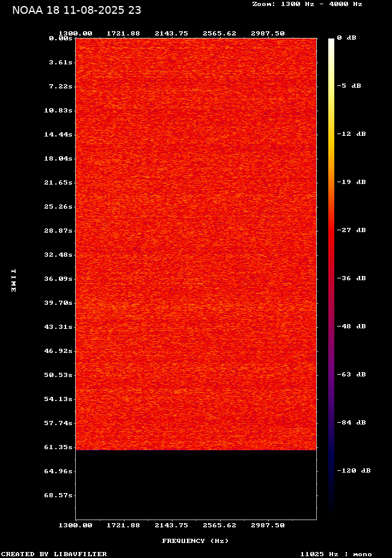Click the 'FREQUENCY (Hz)' axis title
This screenshot has width=392, height=558.
195,541
